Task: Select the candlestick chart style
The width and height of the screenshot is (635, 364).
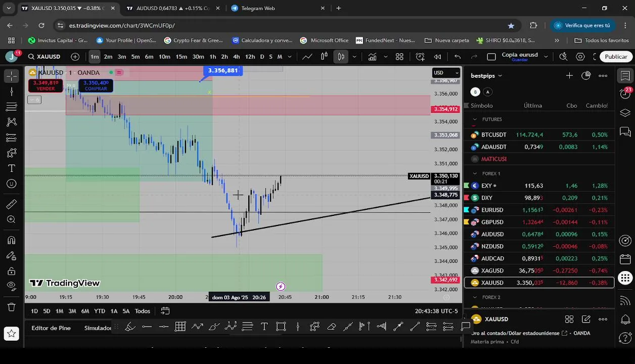Action: click(x=324, y=57)
